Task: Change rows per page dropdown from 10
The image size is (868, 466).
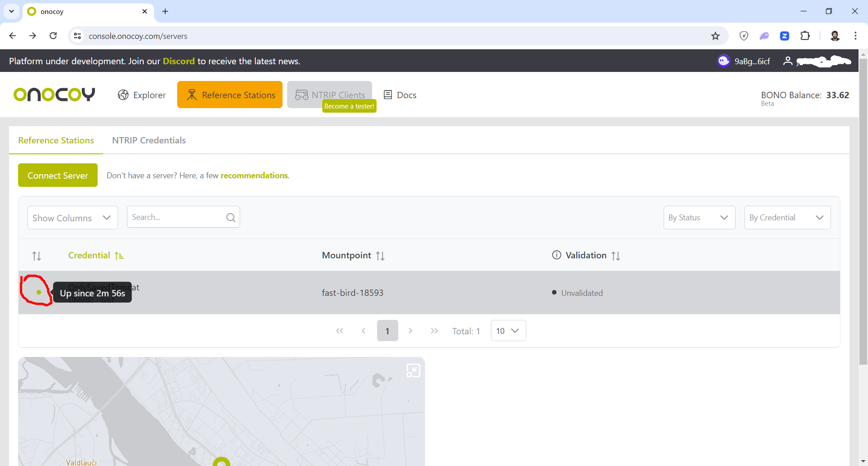Action: [x=508, y=331]
